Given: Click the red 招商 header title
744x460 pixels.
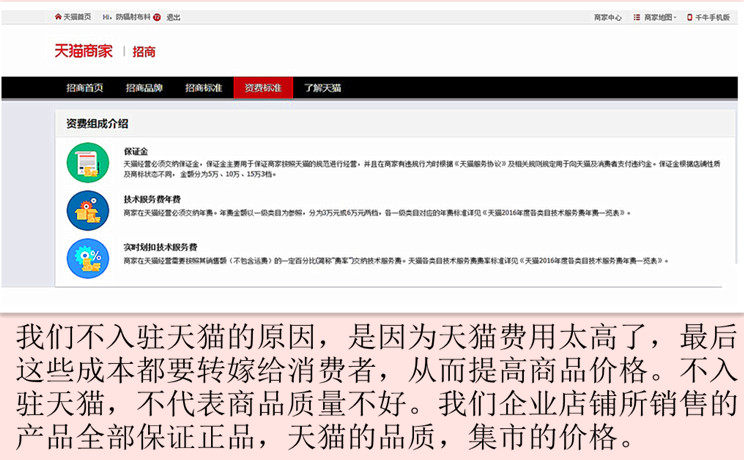Looking at the screenshot, I should pyautogui.click(x=144, y=51).
